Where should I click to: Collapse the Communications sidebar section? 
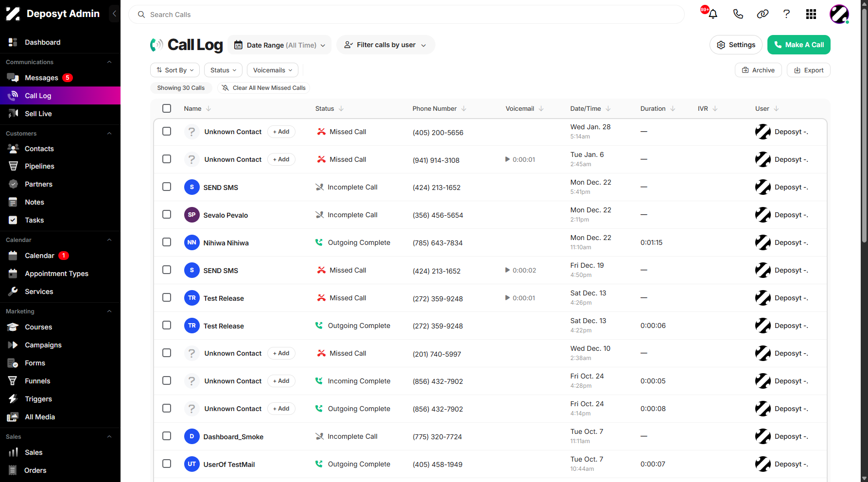[109, 62]
